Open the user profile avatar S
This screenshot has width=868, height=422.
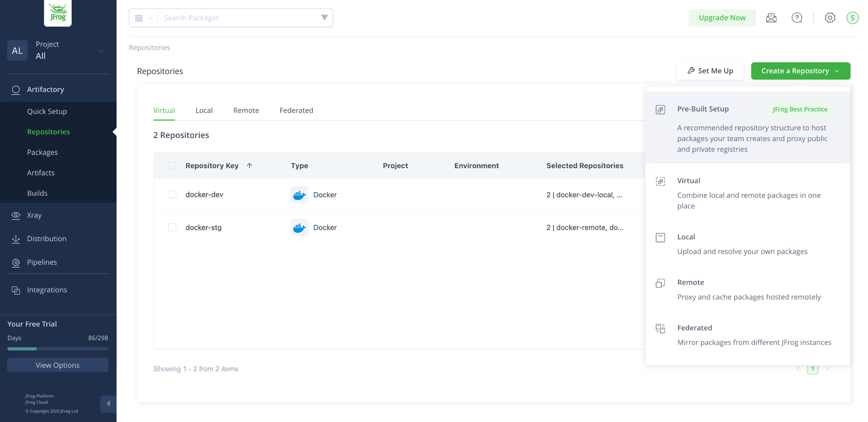[852, 18]
